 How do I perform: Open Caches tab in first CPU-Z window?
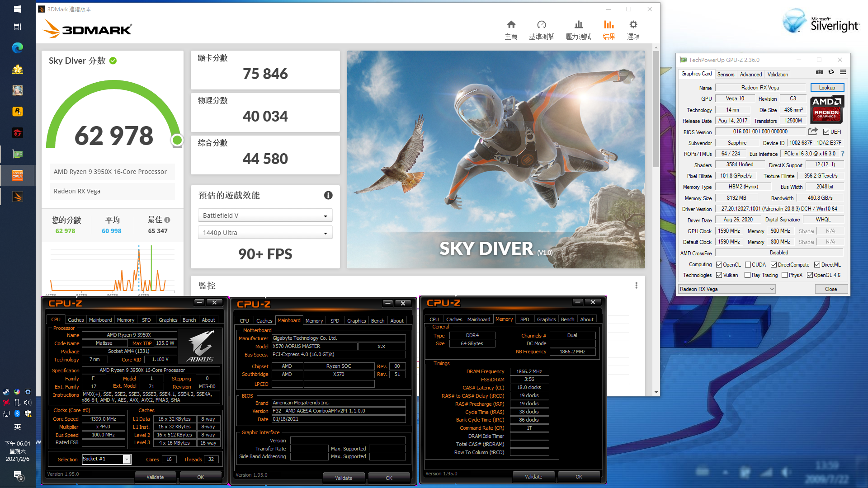click(75, 320)
